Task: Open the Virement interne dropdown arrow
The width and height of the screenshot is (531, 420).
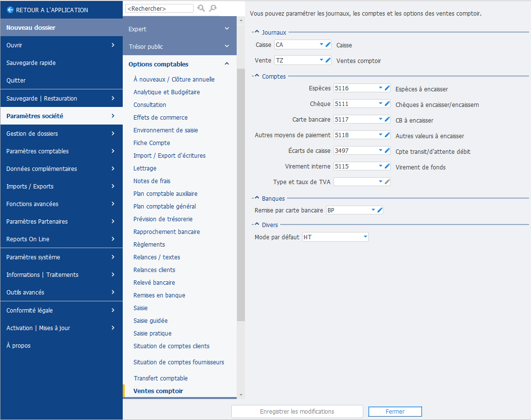Action: (380, 166)
